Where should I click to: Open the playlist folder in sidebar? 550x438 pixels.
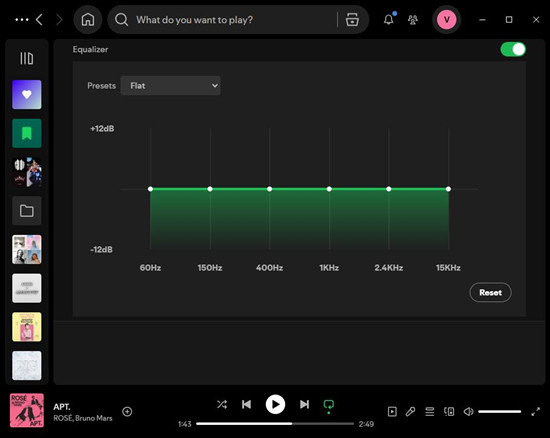point(27,211)
